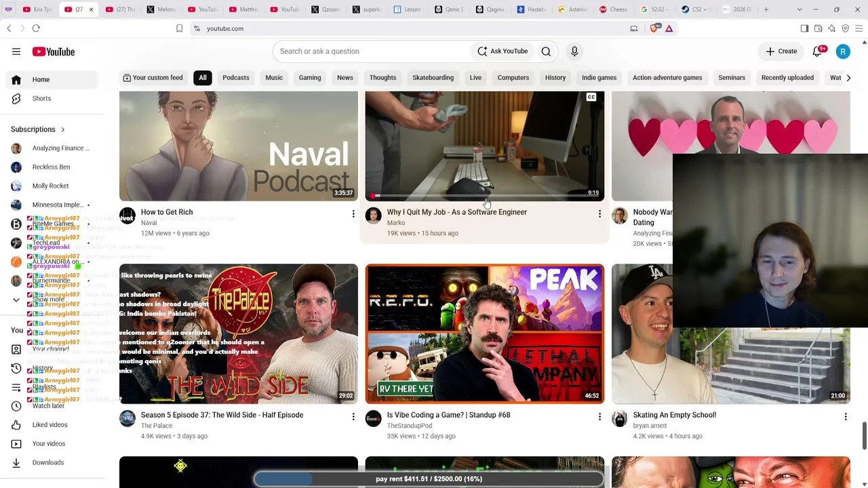Viewport: 868px width, 488px height.
Task: Select the Skateboarding filter chip
Action: click(433, 78)
